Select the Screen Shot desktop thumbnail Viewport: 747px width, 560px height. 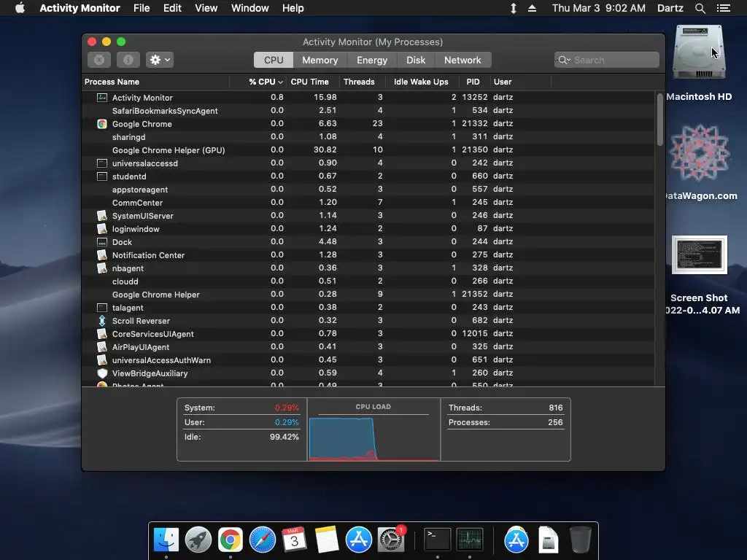coord(700,254)
